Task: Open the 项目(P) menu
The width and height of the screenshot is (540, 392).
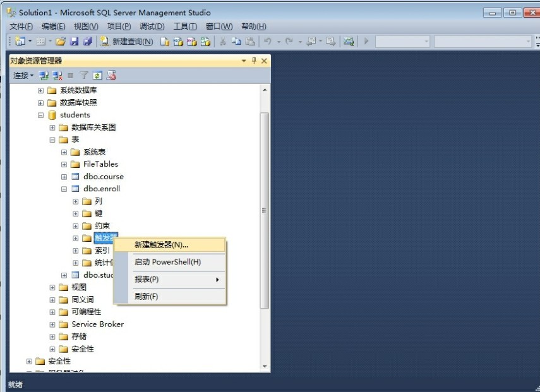Action: tap(119, 27)
